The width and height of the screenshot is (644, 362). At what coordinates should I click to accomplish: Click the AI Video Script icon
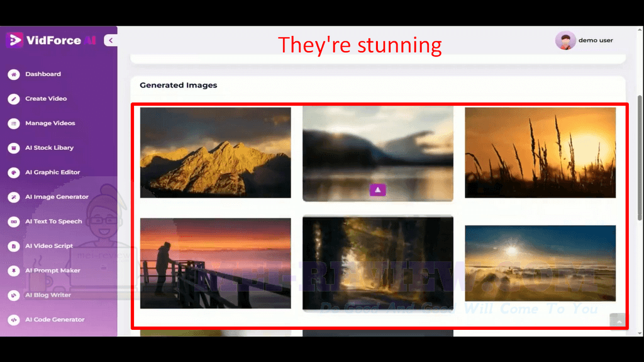click(x=14, y=246)
